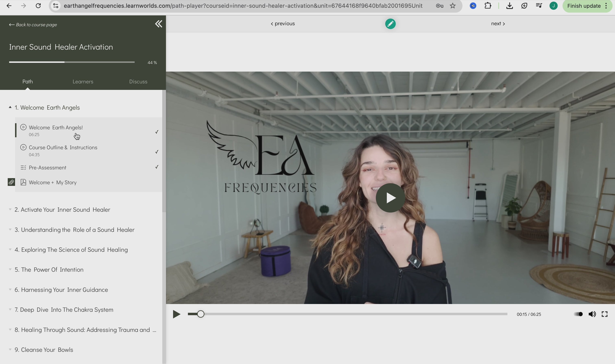Bookmark page with the star icon
The width and height of the screenshot is (615, 364).
[x=453, y=6]
